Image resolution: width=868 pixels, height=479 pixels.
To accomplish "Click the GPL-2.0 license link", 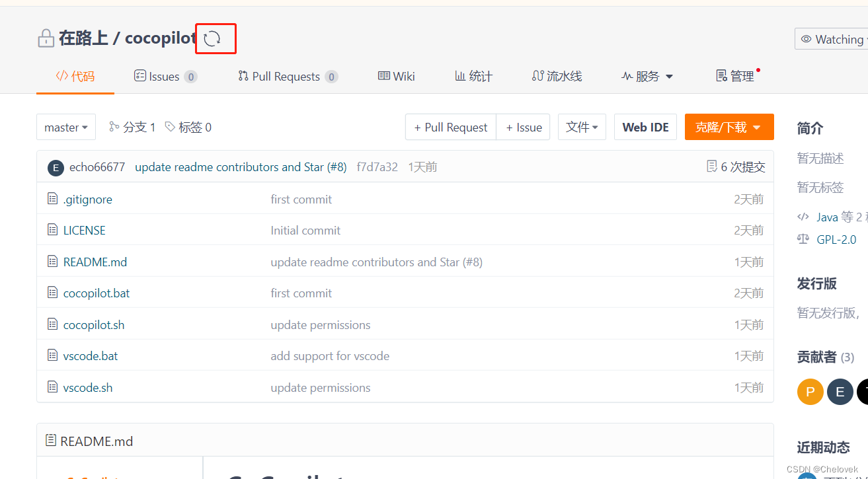I will [x=836, y=240].
